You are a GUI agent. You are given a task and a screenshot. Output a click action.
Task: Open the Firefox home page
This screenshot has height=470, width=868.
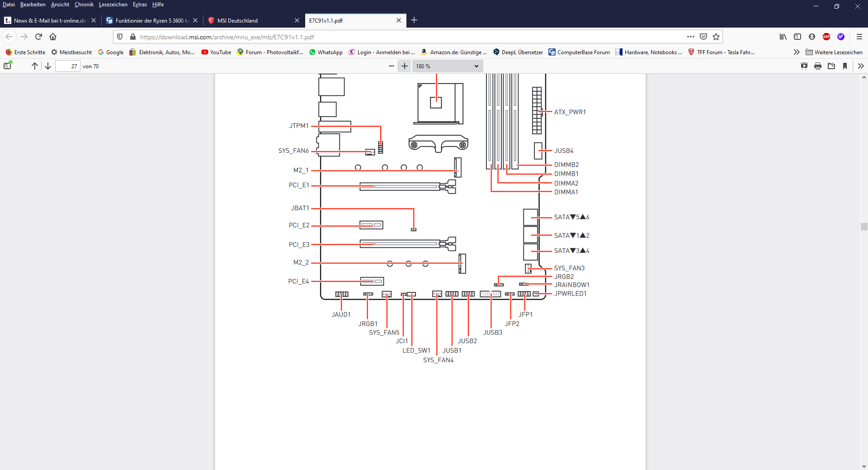click(53, 37)
